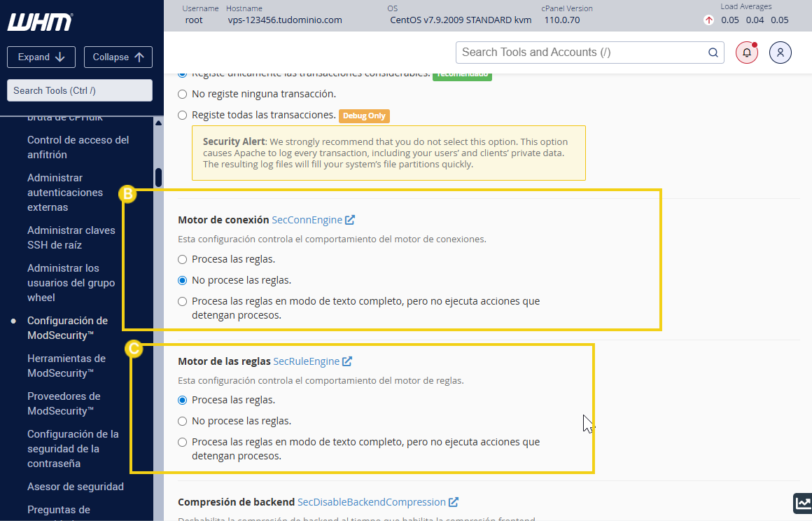Click the 'Compresión de backend' heading
The height and width of the screenshot is (521, 812).
(x=236, y=502)
